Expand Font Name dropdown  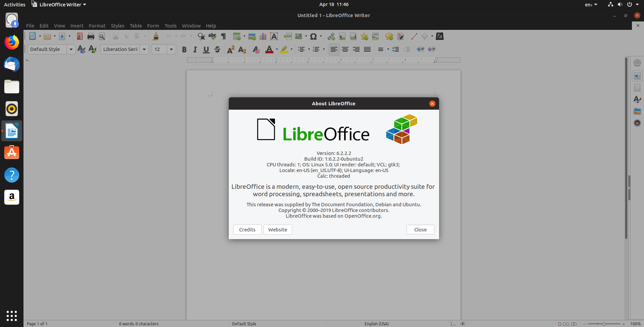point(144,49)
